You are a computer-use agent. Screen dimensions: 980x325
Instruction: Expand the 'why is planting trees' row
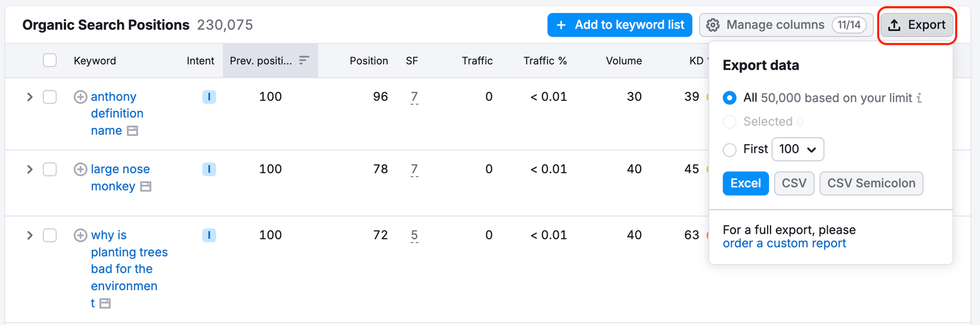[x=29, y=236]
